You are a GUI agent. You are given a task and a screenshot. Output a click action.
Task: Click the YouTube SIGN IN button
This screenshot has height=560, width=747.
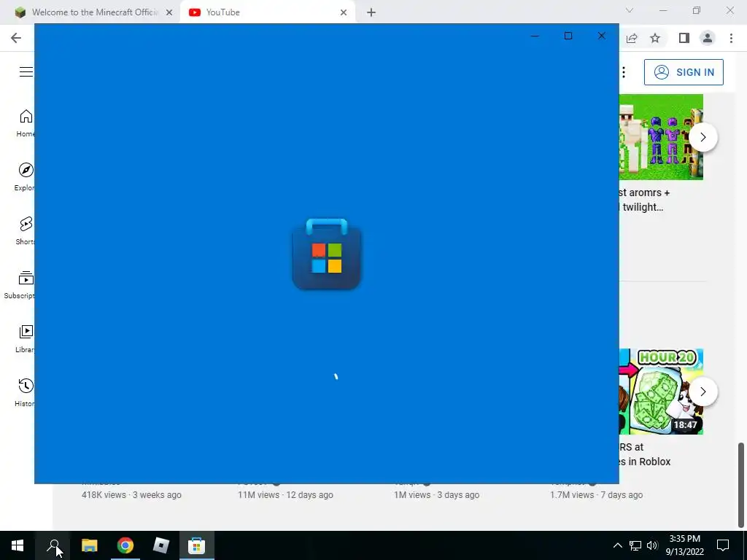tap(684, 72)
